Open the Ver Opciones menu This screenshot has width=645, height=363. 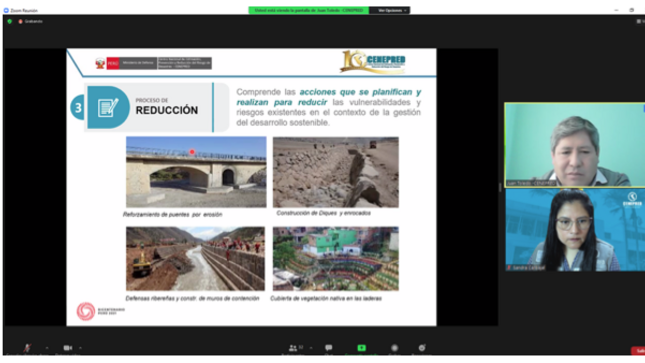(x=390, y=10)
